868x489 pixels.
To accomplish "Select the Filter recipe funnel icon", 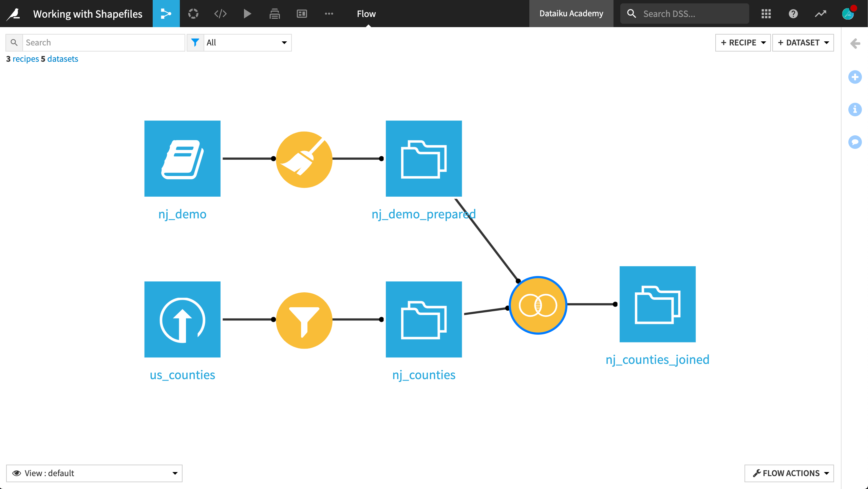I will click(304, 320).
